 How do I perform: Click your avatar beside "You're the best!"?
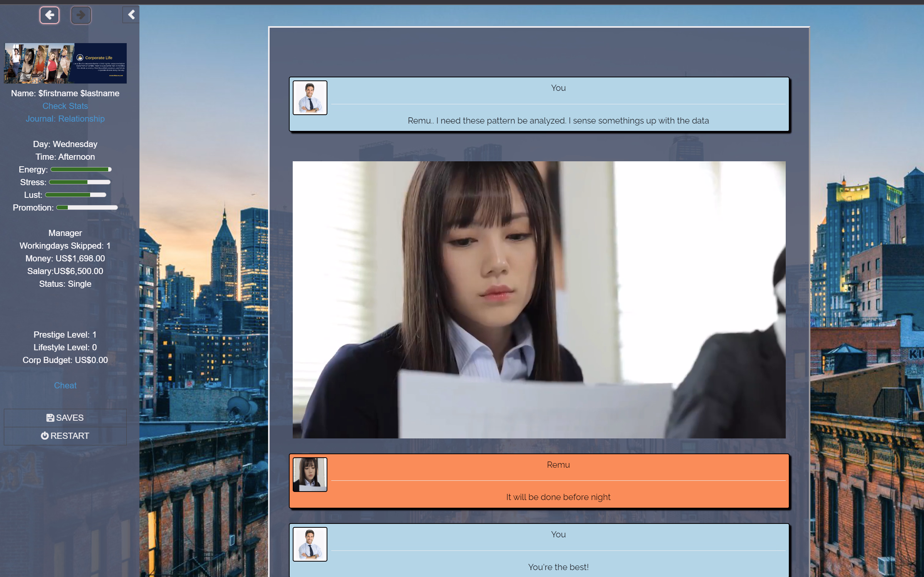310,544
